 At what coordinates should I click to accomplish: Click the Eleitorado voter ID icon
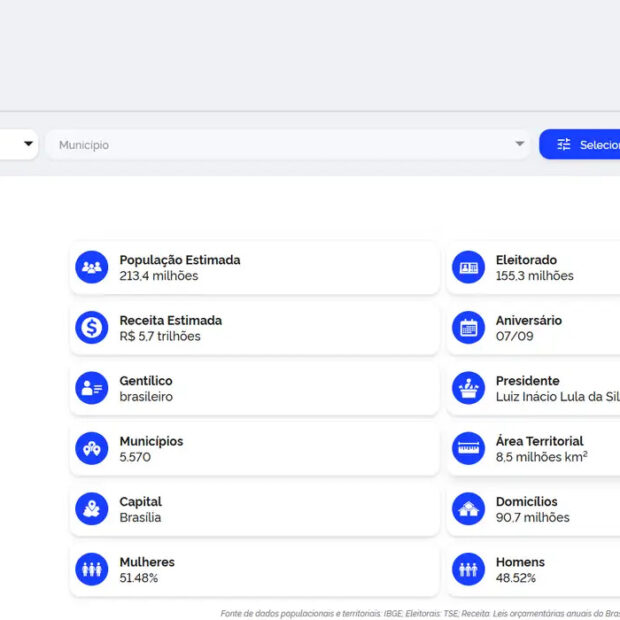click(x=468, y=267)
